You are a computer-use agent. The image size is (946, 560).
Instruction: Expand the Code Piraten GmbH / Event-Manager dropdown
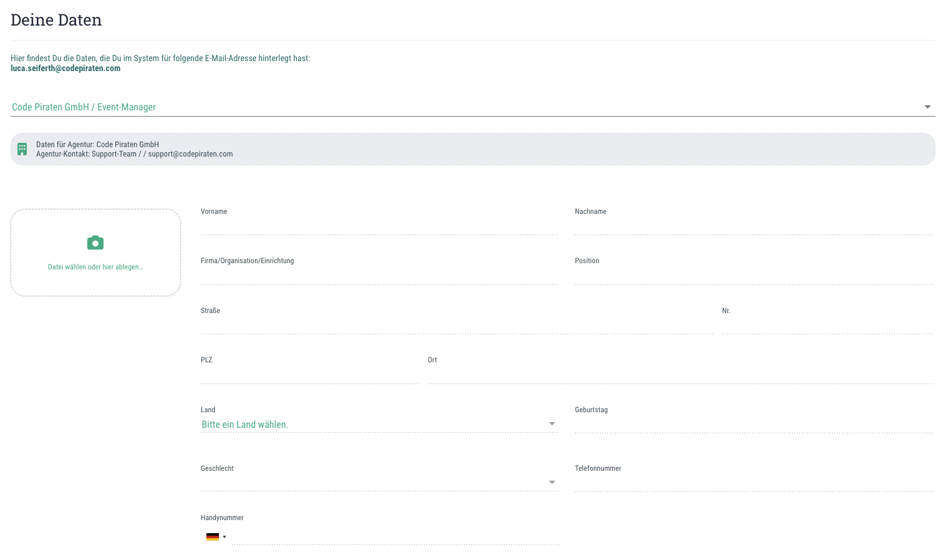tap(473, 107)
